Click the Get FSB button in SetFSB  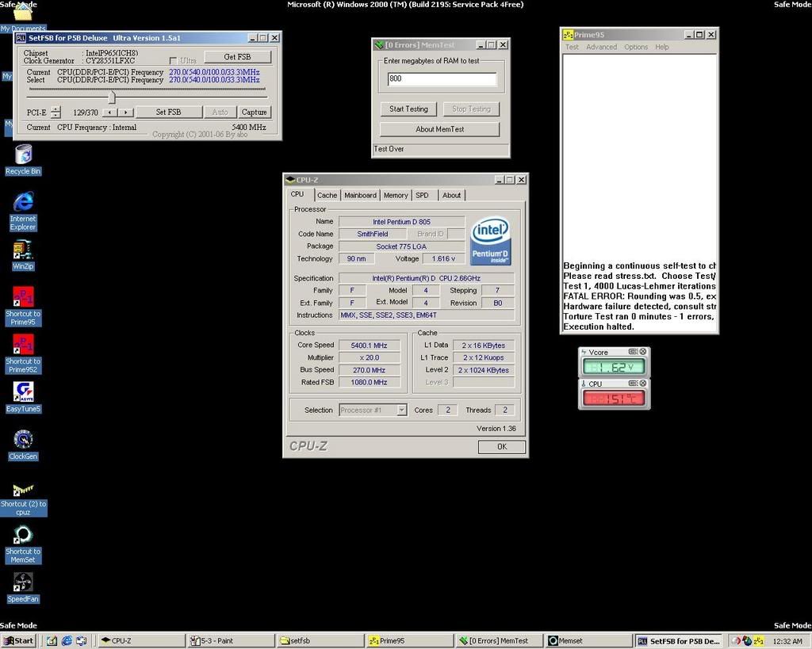click(237, 57)
